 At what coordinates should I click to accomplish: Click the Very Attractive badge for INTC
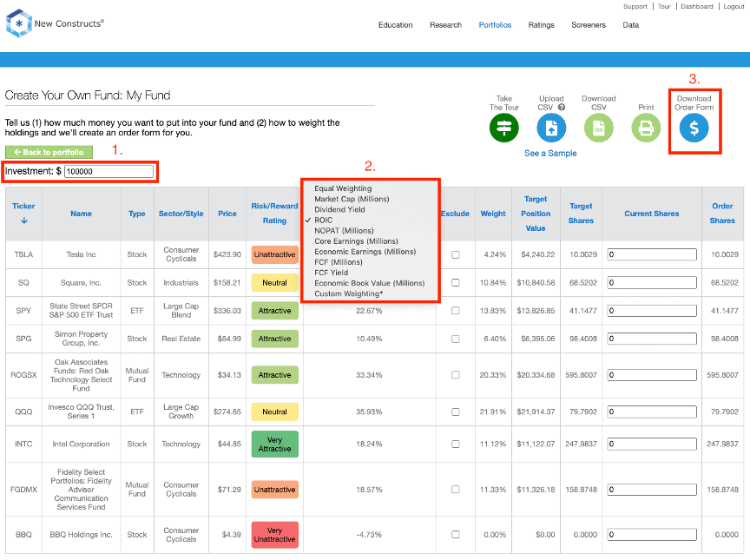[x=274, y=445]
